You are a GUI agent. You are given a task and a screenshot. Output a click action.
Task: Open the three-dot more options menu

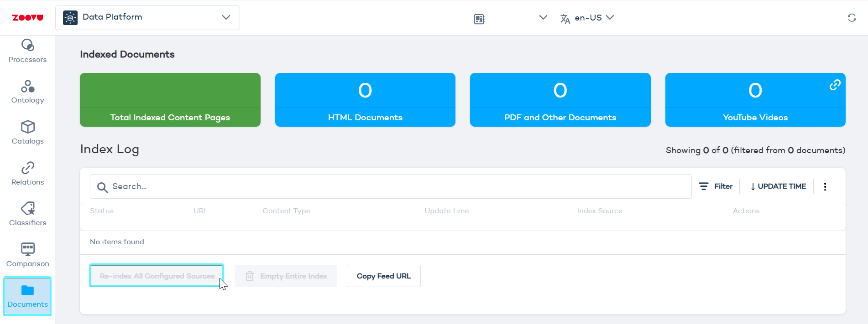click(x=825, y=186)
